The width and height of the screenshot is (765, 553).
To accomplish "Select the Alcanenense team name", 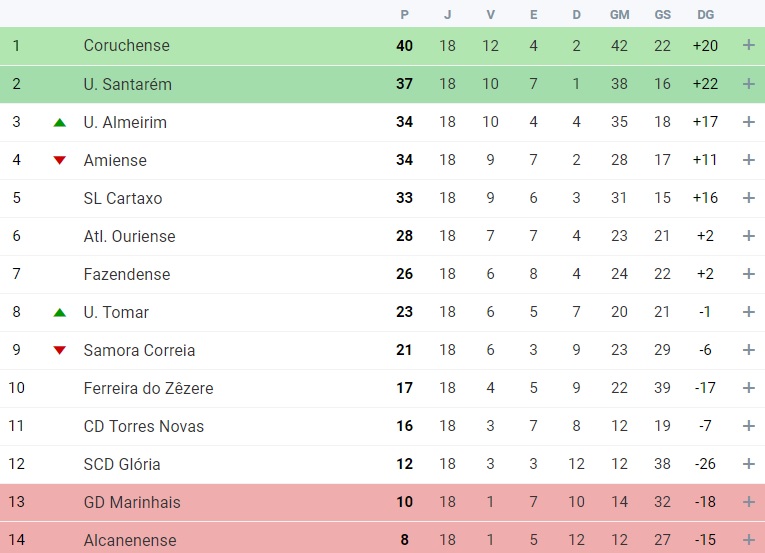I will [130, 540].
